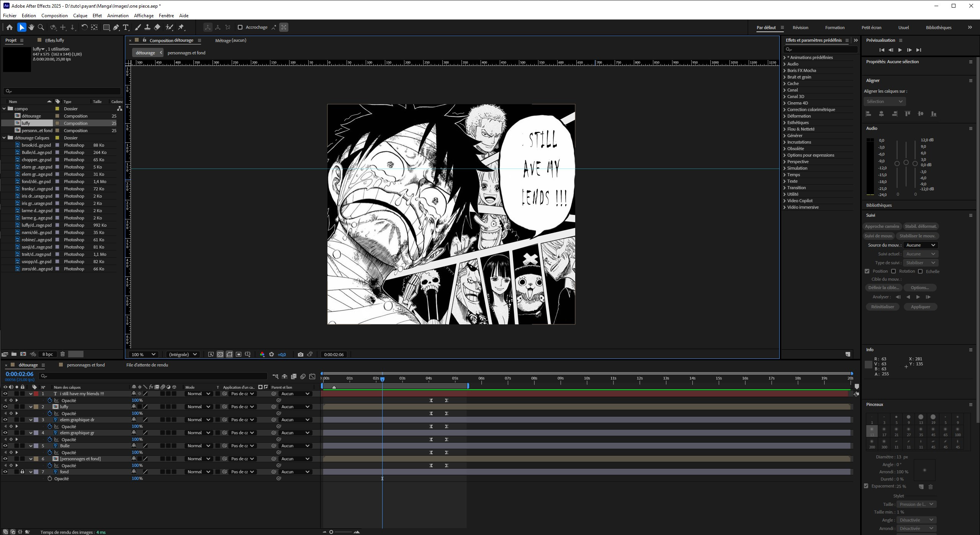Enable the Accrochage checkbox

pos(240,27)
